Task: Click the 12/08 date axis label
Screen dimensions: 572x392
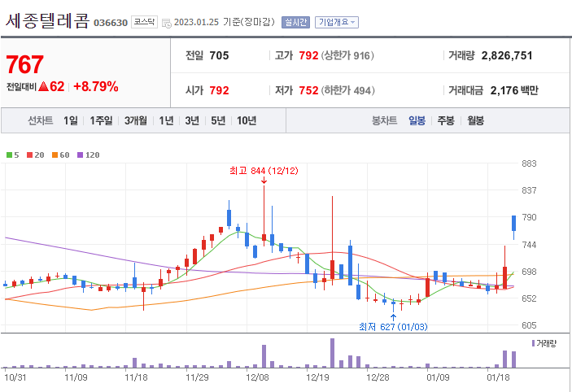Action: click(257, 377)
